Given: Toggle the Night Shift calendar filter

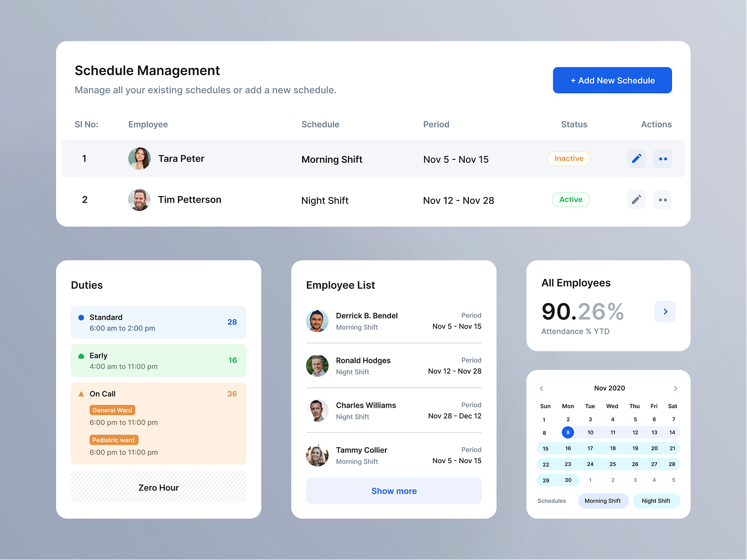Looking at the screenshot, I should 656,501.
